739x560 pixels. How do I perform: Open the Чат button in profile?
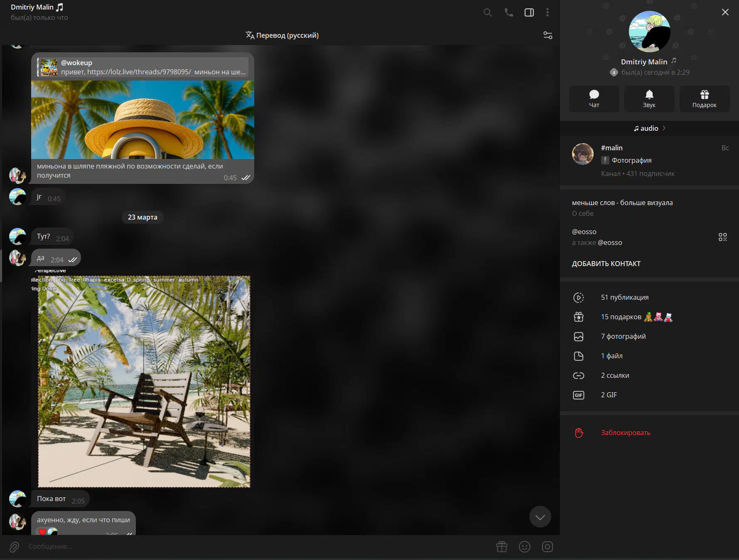[x=594, y=99]
